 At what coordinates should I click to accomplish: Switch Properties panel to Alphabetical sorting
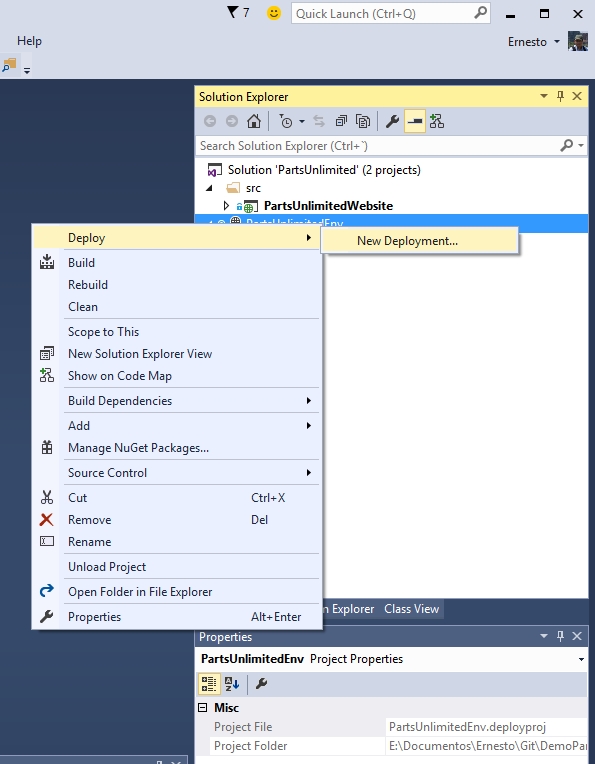pos(232,684)
